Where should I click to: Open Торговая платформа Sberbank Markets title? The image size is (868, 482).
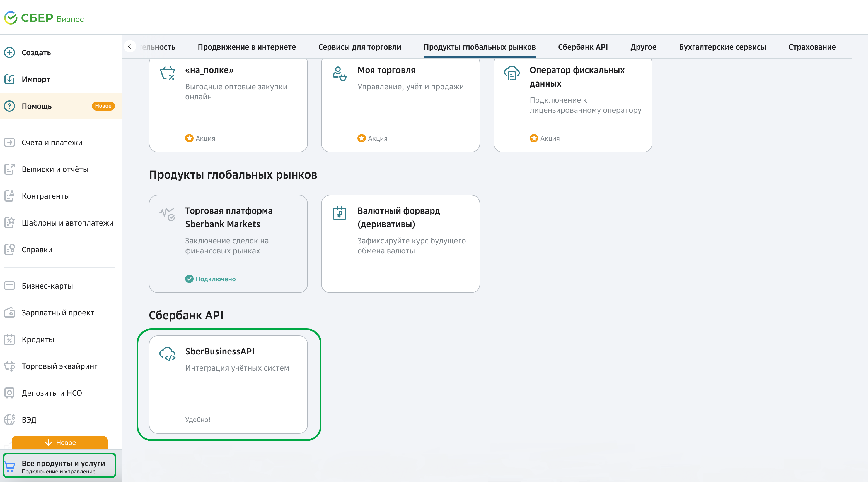[x=229, y=218]
